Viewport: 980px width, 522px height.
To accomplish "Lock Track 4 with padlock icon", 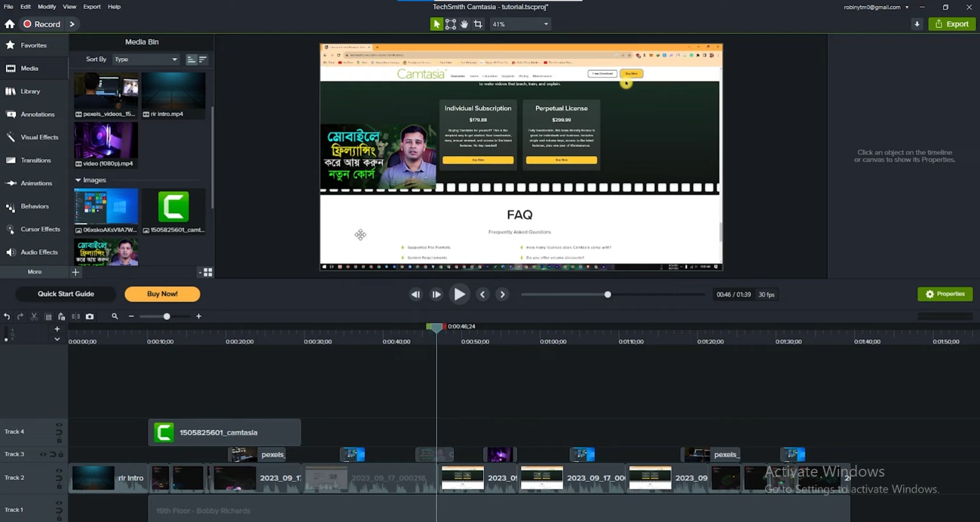I will tap(59, 440).
